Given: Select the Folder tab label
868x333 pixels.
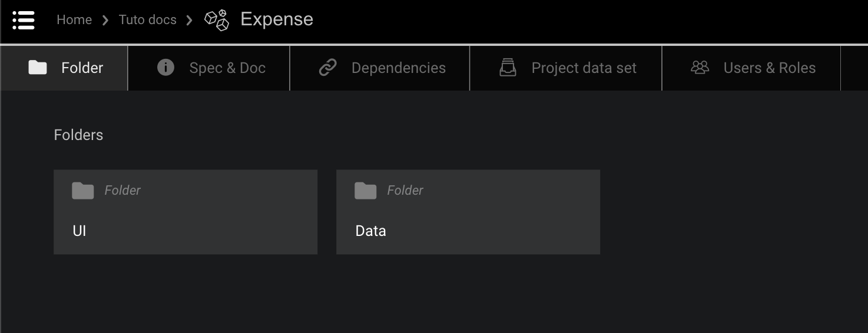Looking at the screenshot, I should [x=82, y=68].
